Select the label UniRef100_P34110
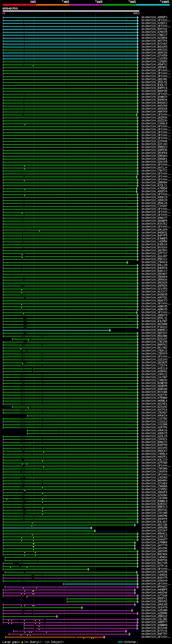The width and height of the screenshot is (172, 644). point(154,327)
